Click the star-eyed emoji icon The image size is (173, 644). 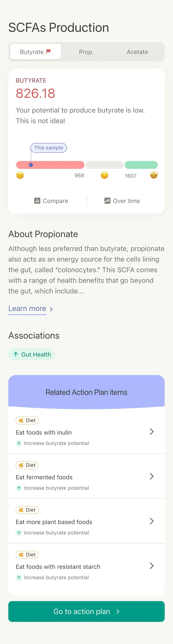154,175
